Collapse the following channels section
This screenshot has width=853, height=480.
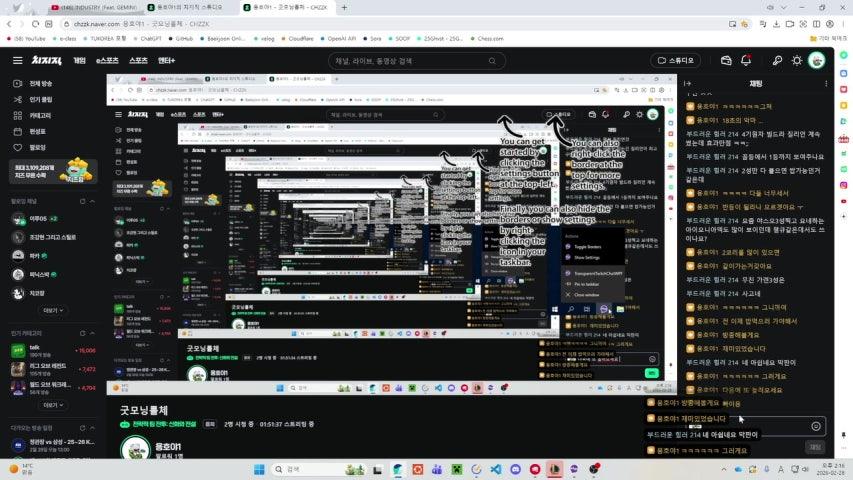pos(92,201)
